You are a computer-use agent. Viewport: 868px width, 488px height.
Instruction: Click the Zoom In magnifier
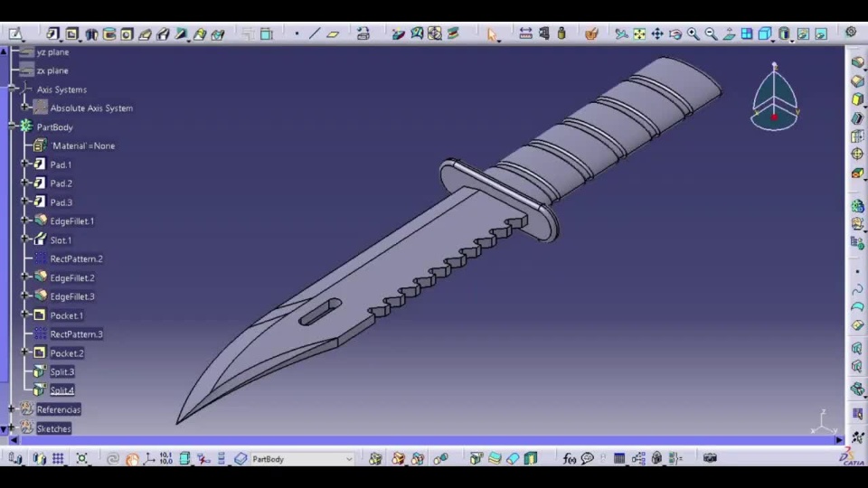coord(693,33)
